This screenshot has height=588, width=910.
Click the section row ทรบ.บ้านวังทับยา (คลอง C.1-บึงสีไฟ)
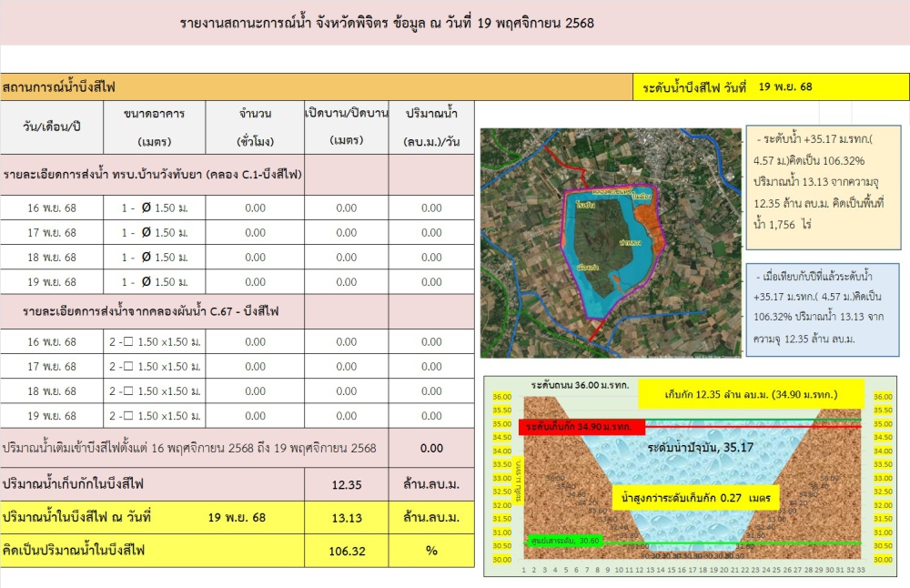pyautogui.click(x=153, y=174)
